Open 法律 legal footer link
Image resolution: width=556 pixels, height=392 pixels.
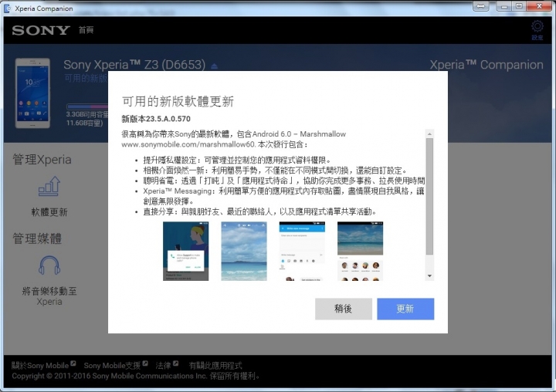coord(167,365)
